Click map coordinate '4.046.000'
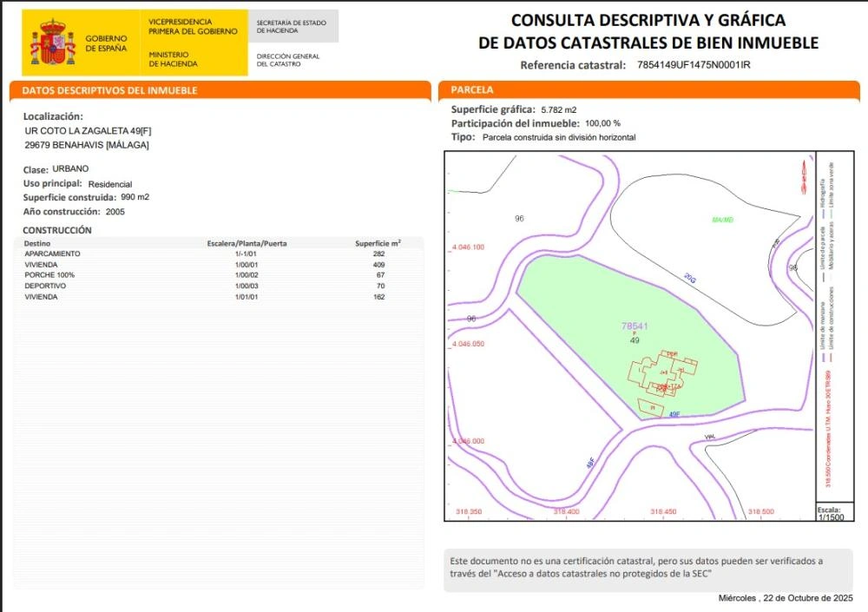The image size is (868, 612). [469, 441]
